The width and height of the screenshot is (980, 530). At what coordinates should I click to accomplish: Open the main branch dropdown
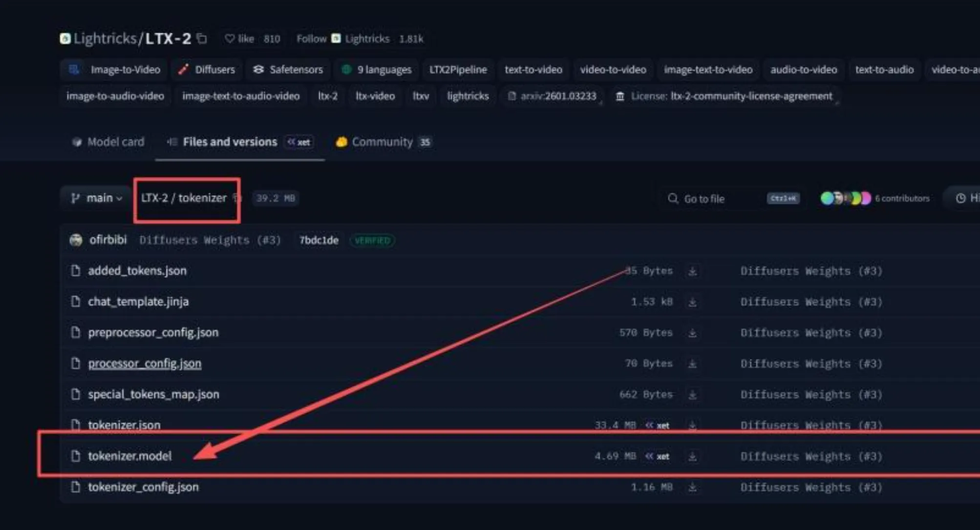(x=96, y=198)
